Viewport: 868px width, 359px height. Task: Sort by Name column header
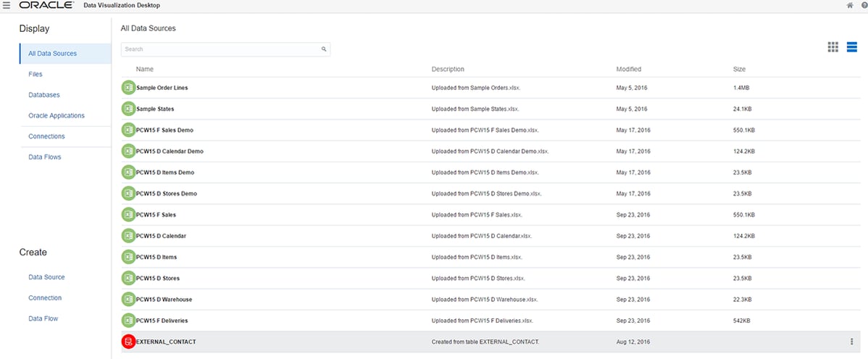(x=144, y=69)
